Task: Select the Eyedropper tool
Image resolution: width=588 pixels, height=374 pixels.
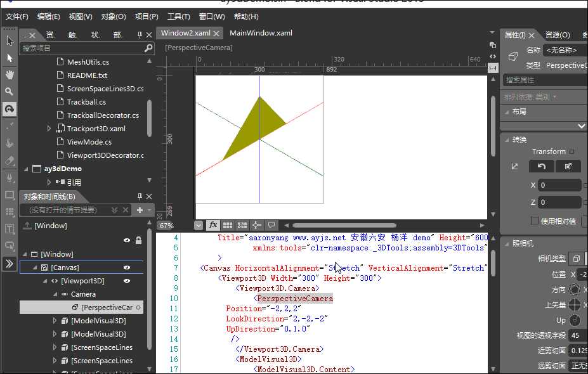Action: (10, 126)
